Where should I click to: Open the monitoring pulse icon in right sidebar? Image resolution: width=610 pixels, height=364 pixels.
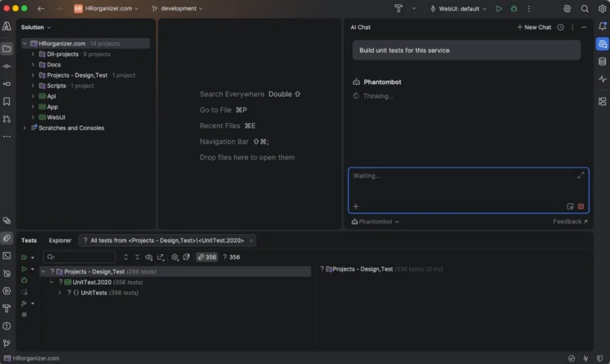(x=602, y=79)
